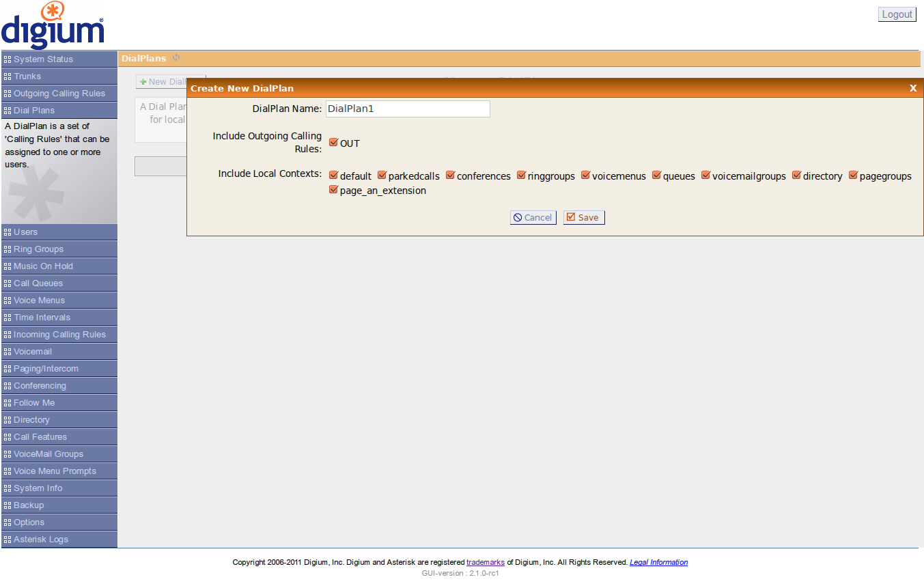
Task: Open the Asterisk Logs page
Action: 59,540
